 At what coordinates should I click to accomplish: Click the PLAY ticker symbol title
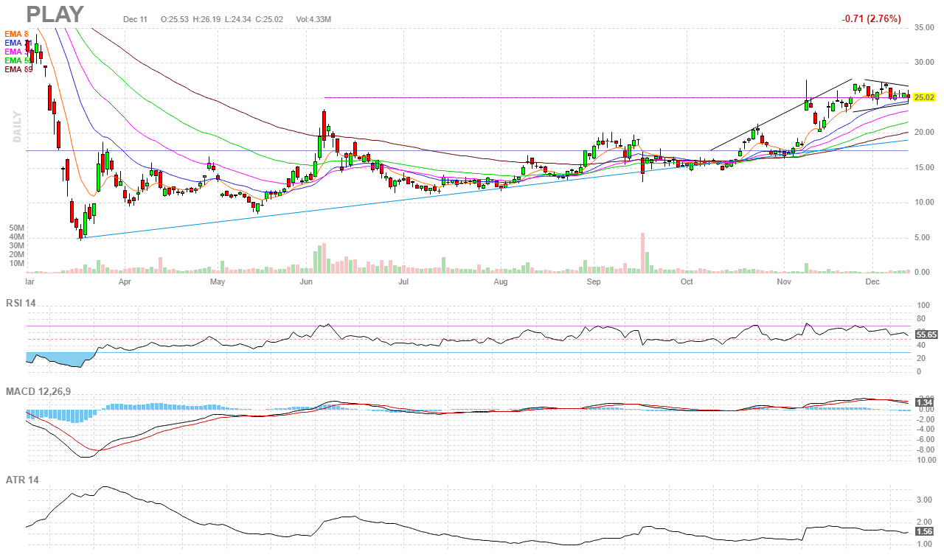(x=55, y=14)
